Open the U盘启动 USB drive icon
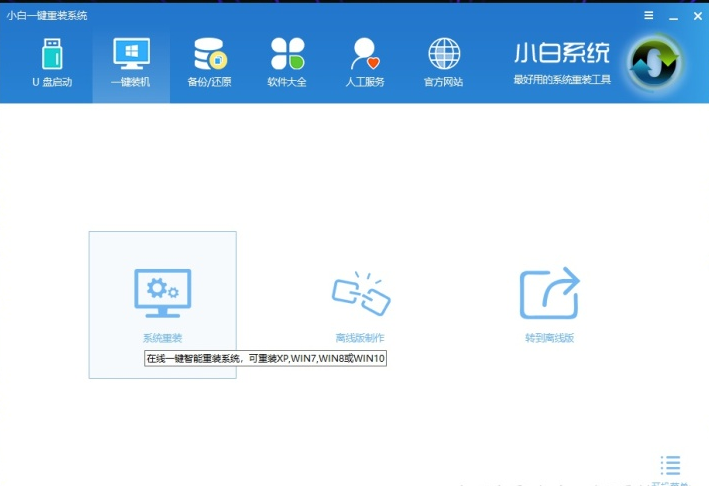The height and width of the screenshot is (486, 709). [52, 54]
